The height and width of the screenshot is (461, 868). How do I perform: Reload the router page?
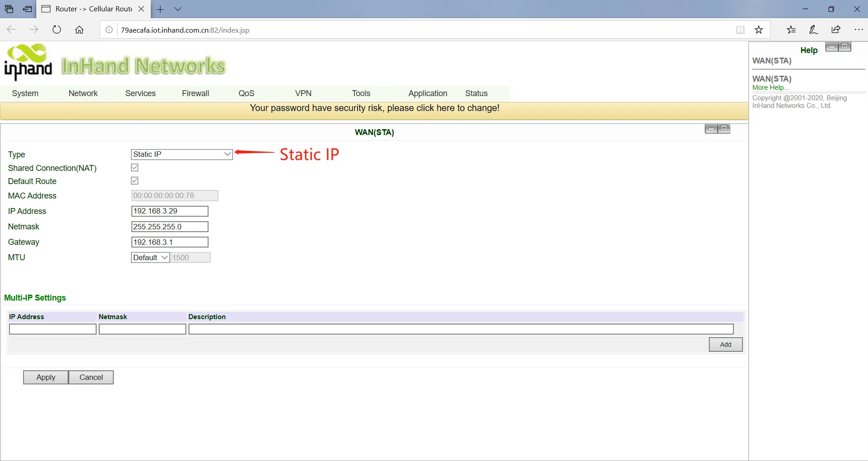coord(57,30)
